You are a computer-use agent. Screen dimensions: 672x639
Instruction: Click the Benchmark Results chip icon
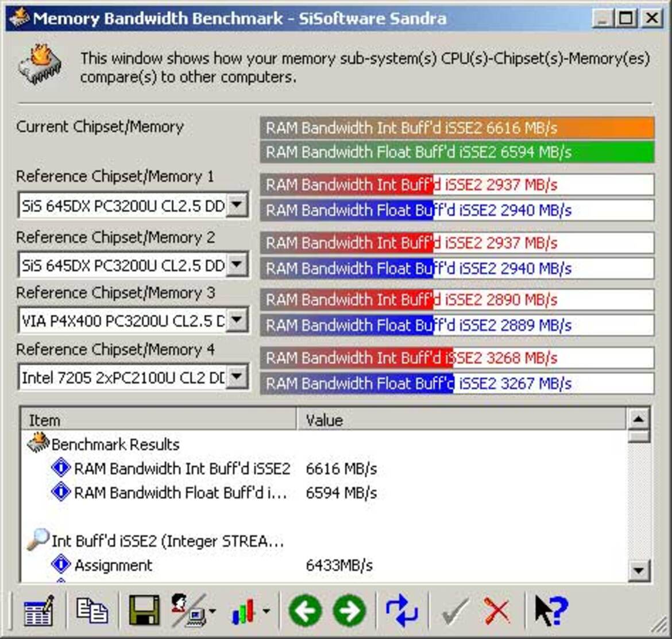(38, 443)
